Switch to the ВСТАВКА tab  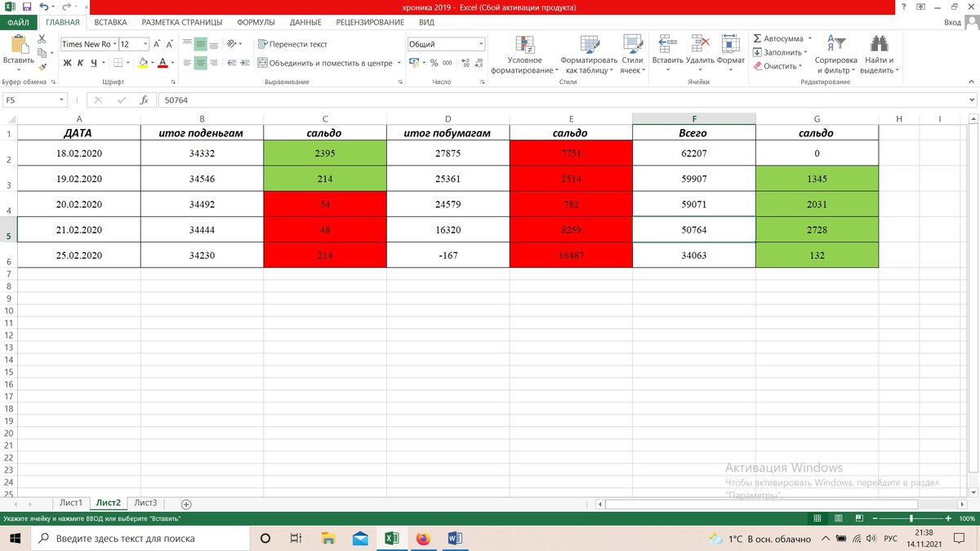click(110, 22)
